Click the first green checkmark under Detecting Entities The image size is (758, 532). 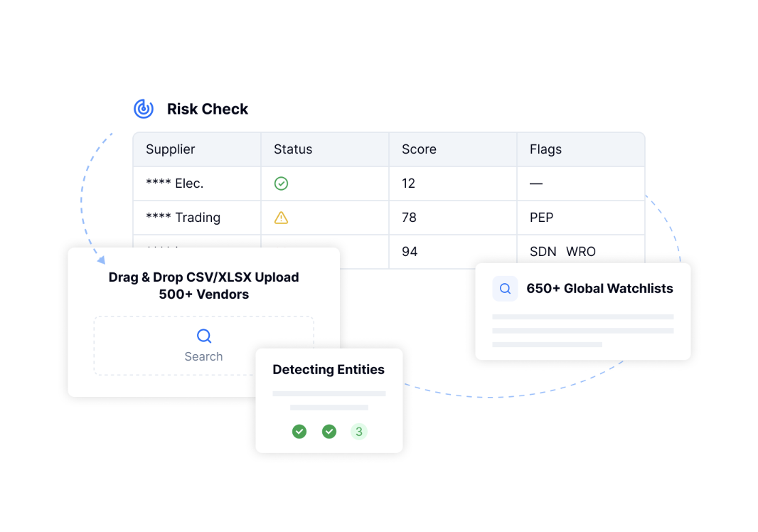[299, 432]
